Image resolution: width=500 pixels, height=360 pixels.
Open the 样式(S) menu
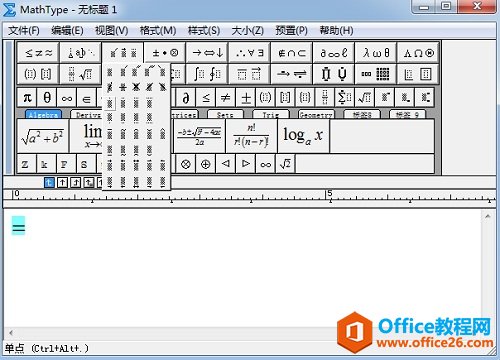(204, 31)
